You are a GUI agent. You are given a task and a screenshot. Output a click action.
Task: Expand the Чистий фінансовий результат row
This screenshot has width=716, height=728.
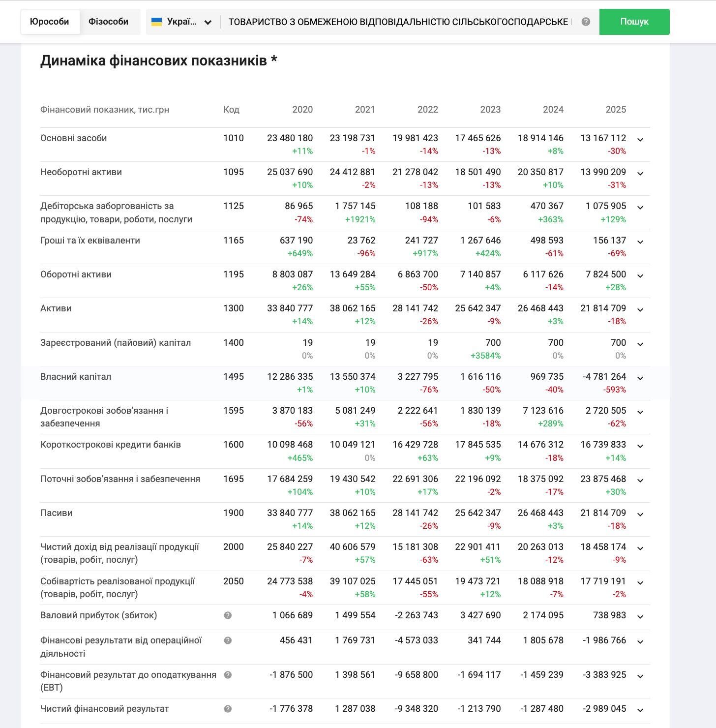tap(640, 710)
